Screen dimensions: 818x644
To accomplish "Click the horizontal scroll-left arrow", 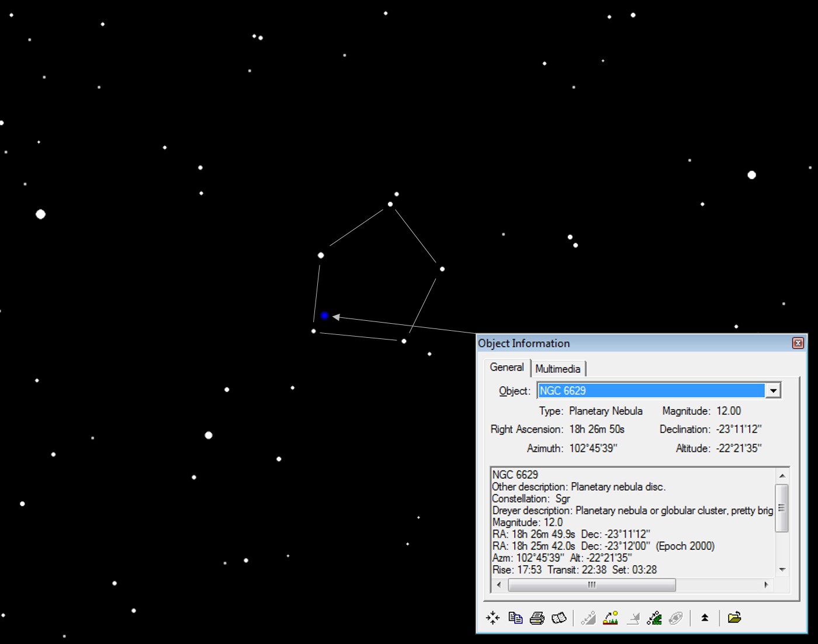I will [499, 584].
